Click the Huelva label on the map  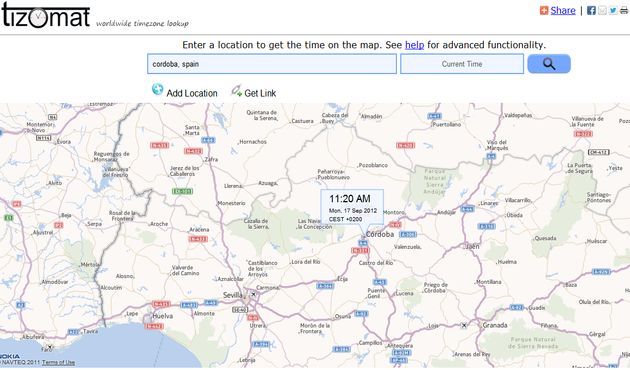click(162, 316)
